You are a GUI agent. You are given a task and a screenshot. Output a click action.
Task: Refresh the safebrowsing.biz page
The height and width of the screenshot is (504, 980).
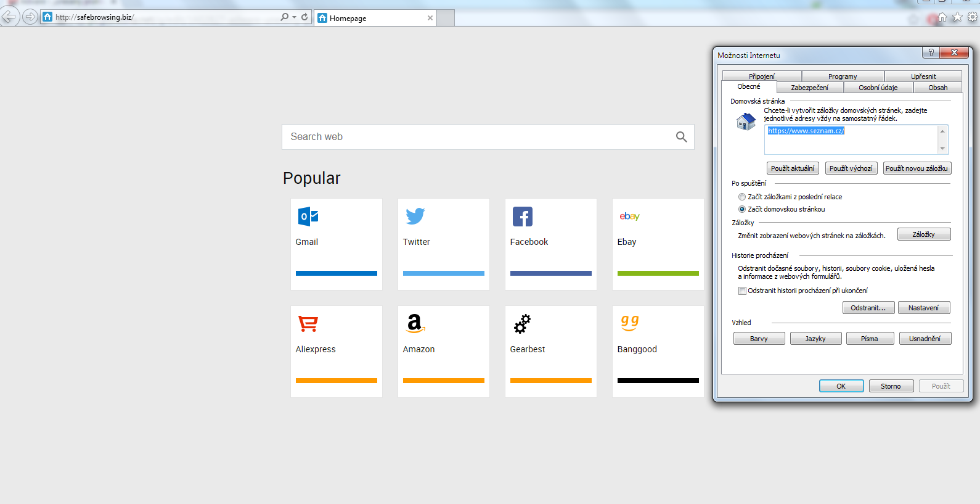coord(304,17)
